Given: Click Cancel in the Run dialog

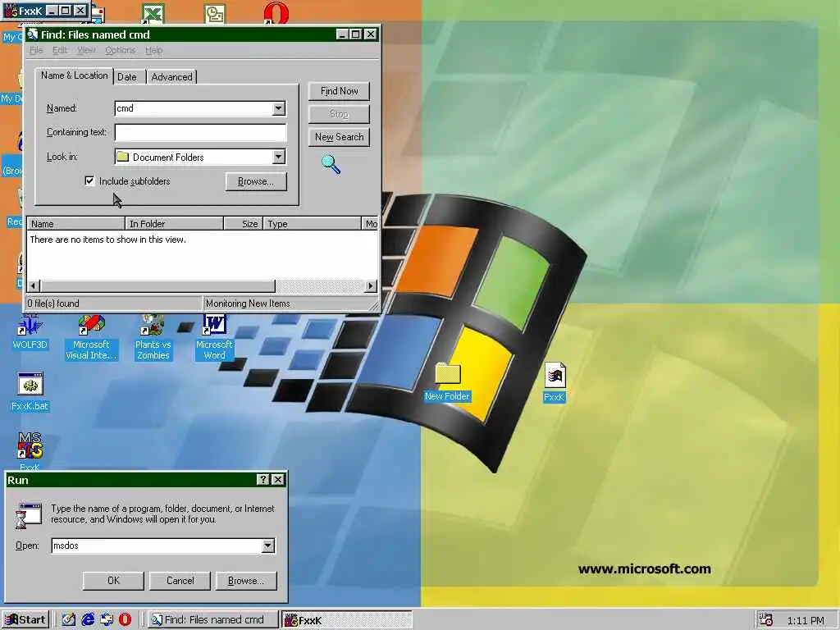Looking at the screenshot, I should point(180,580).
